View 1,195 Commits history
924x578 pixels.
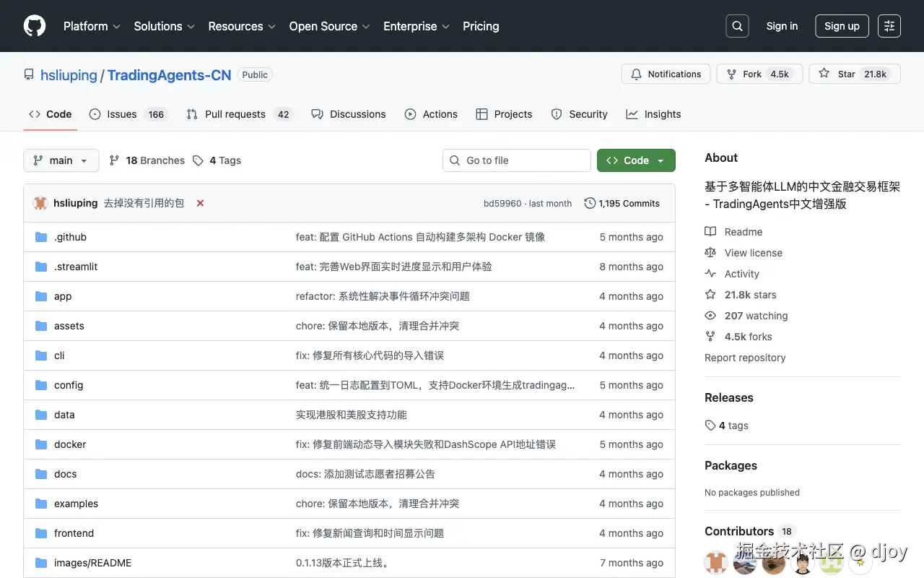[x=622, y=203]
